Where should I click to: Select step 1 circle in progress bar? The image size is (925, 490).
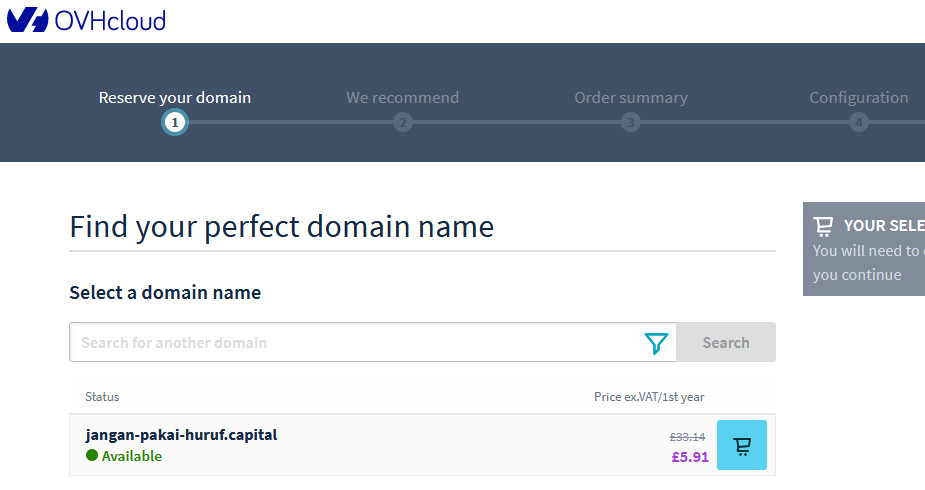175,123
